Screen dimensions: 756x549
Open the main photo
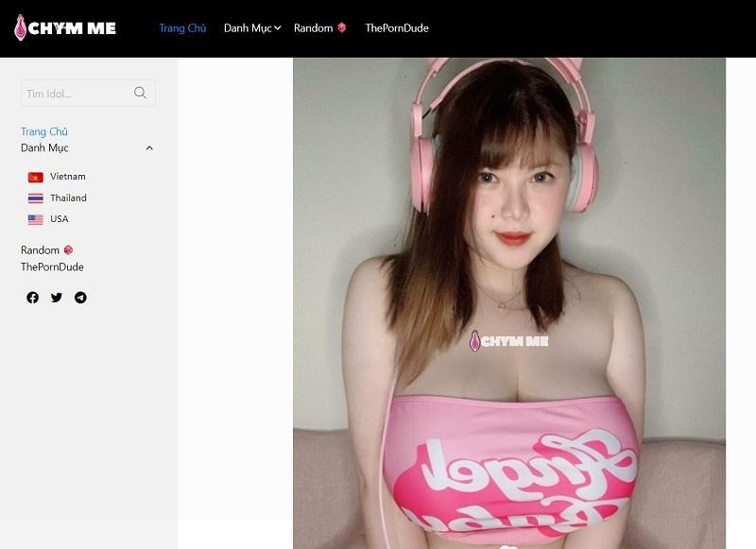tap(509, 303)
